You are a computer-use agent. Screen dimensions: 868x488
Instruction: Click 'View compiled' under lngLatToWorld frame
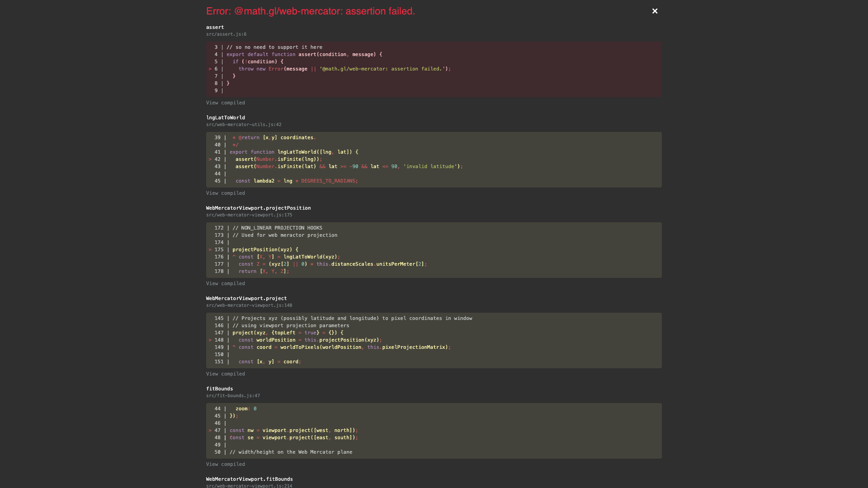[x=225, y=193]
